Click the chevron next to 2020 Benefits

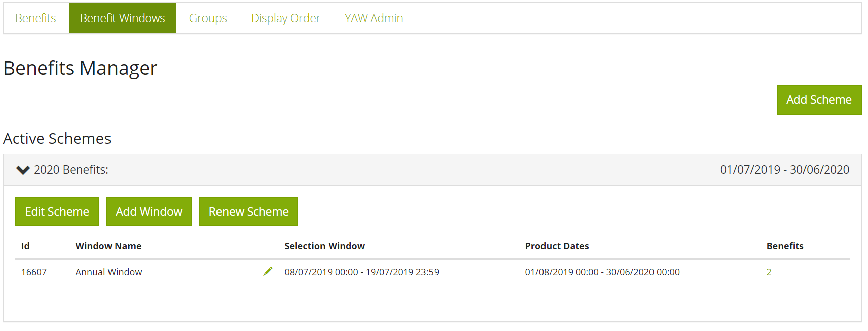coord(22,170)
